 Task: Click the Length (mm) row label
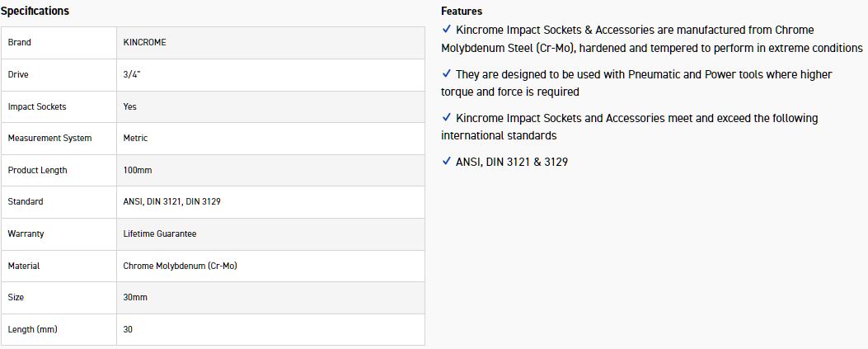click(x=33, y=329)
